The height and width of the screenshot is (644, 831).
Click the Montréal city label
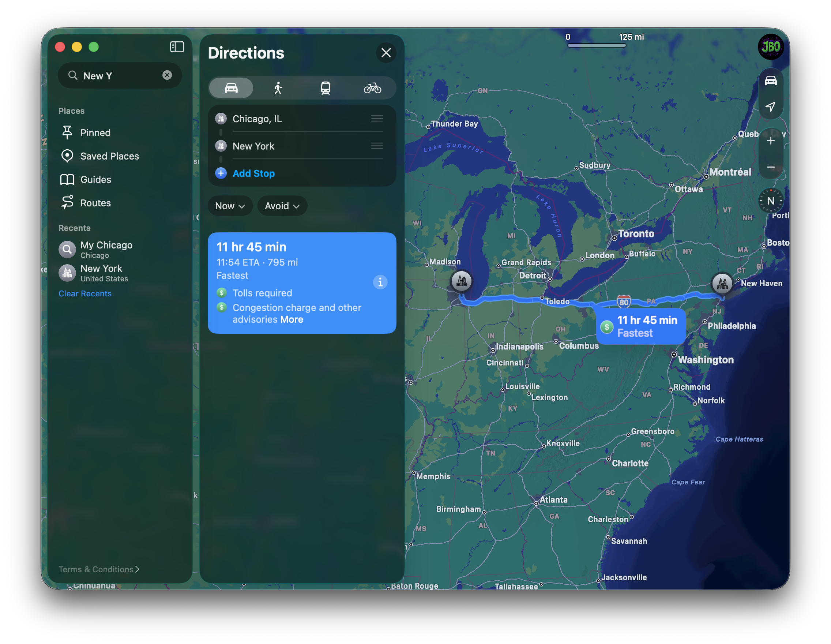pos(730,172)
